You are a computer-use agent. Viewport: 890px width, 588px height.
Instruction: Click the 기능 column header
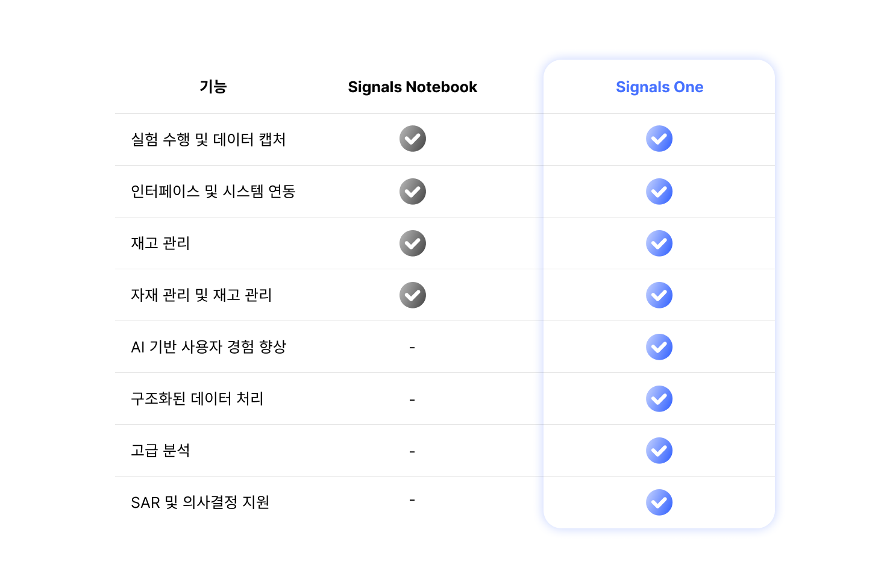pyautogui.click(x=213, y=87)
